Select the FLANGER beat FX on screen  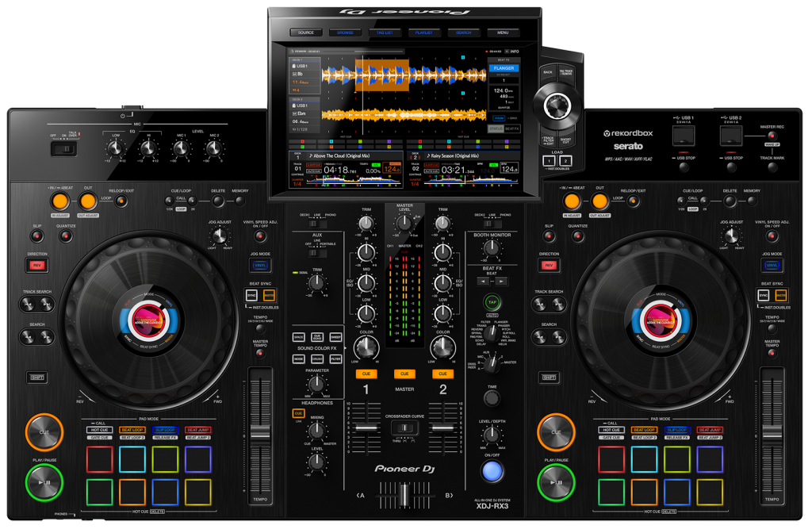(503, 69)
